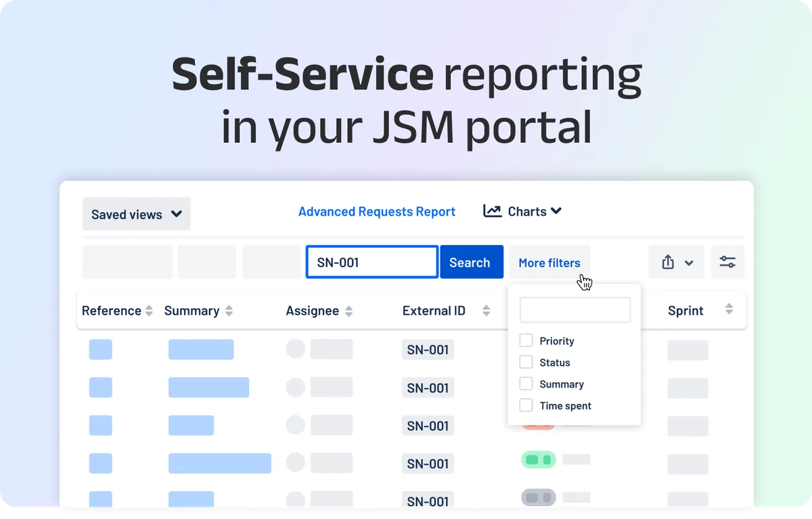The image size is (812, 519).
Task: Click the Sprint column header
Action: coord(685,311)
